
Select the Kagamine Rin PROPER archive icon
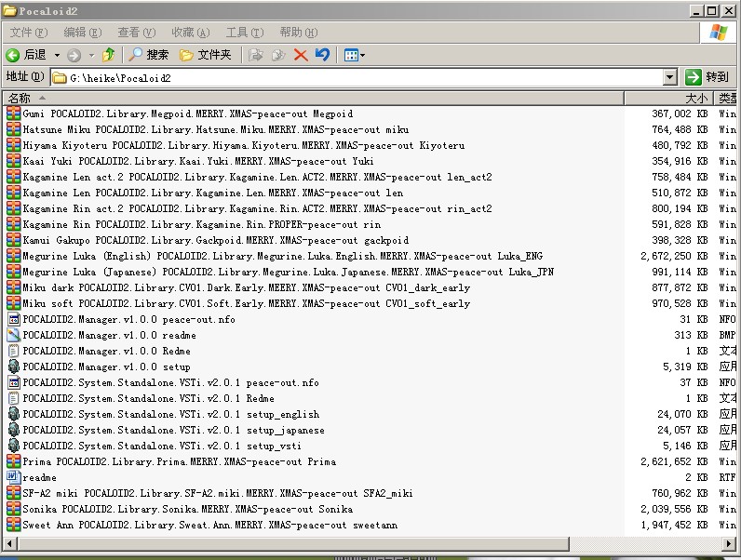pos(14,224)
